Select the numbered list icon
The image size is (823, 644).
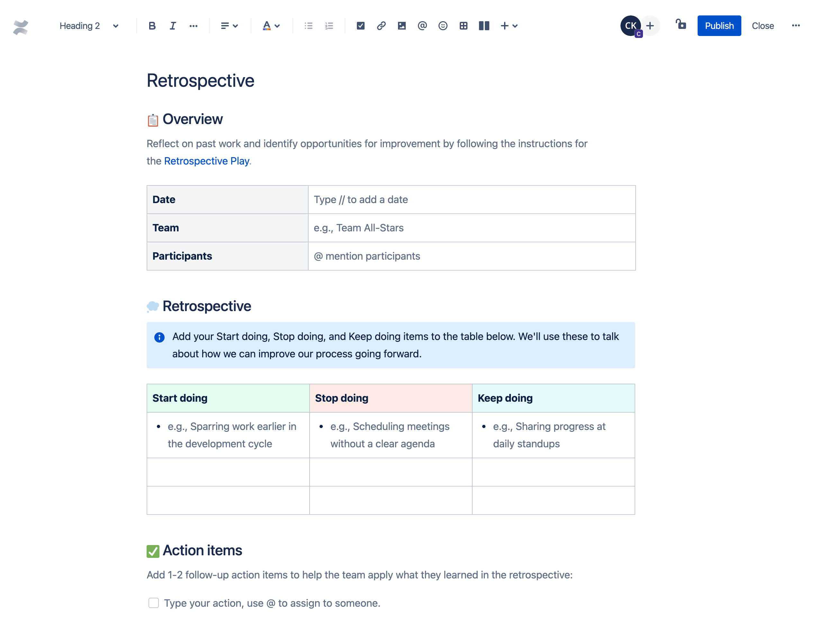330,26
